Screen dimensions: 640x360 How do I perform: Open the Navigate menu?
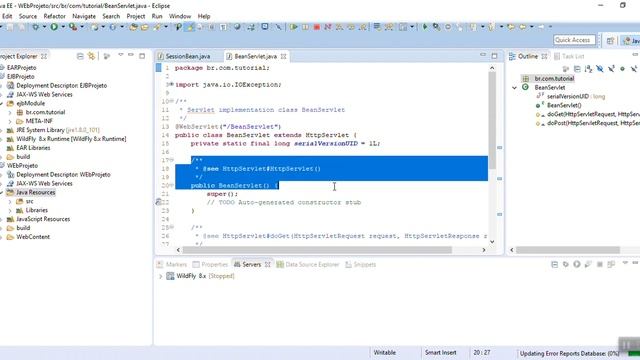pos(84,16)
